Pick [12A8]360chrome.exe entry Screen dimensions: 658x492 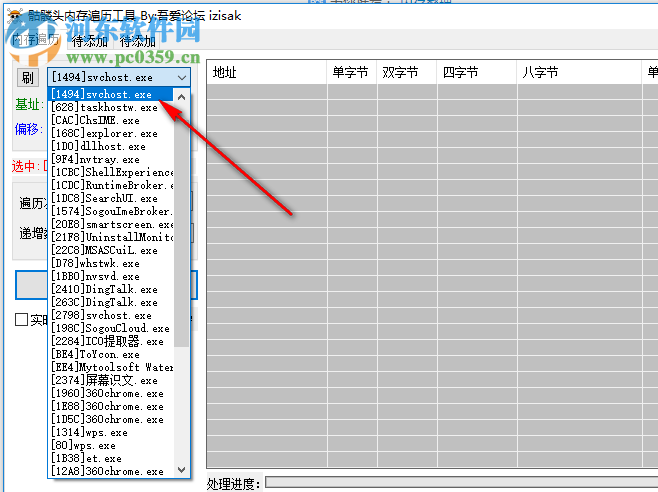pyautogui.click(x=111, y=472)
